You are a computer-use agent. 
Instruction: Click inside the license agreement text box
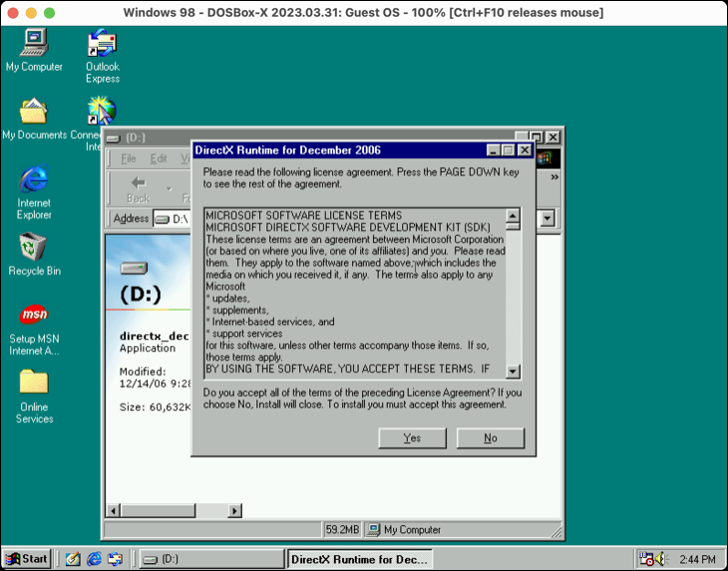(x=356, y=292)
